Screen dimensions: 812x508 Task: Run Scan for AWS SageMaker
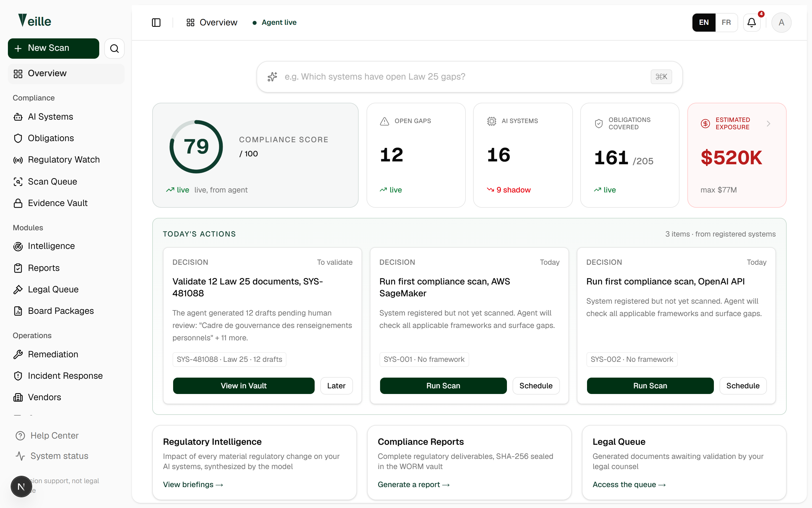(x=443, y=386)
